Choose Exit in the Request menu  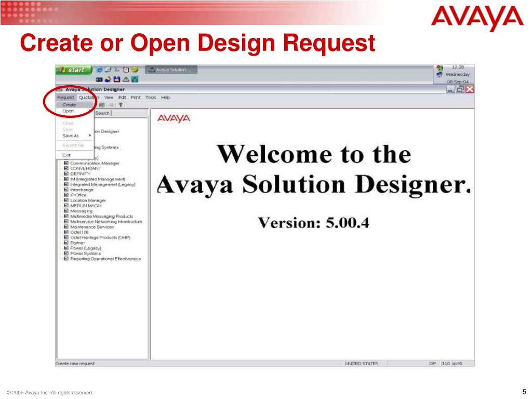[75, 155]
